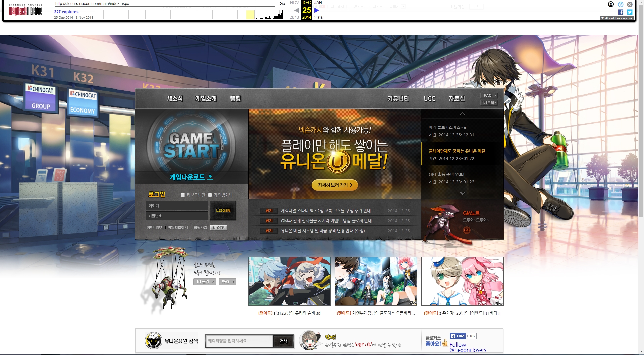This screenshot has width=644, height=355.
Task: Select OBT 출동 준비 완료 event item
Action: (x=462, y=178)
